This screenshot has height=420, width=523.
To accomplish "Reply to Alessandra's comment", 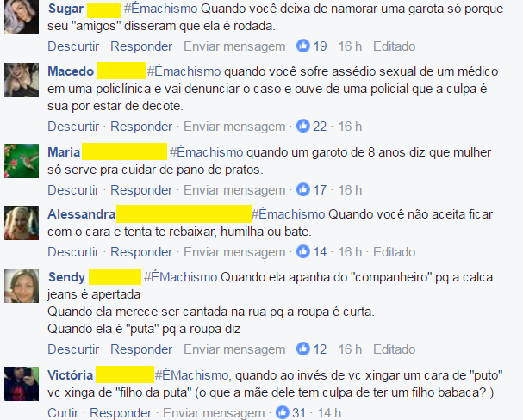I will (x=141, y=252).
